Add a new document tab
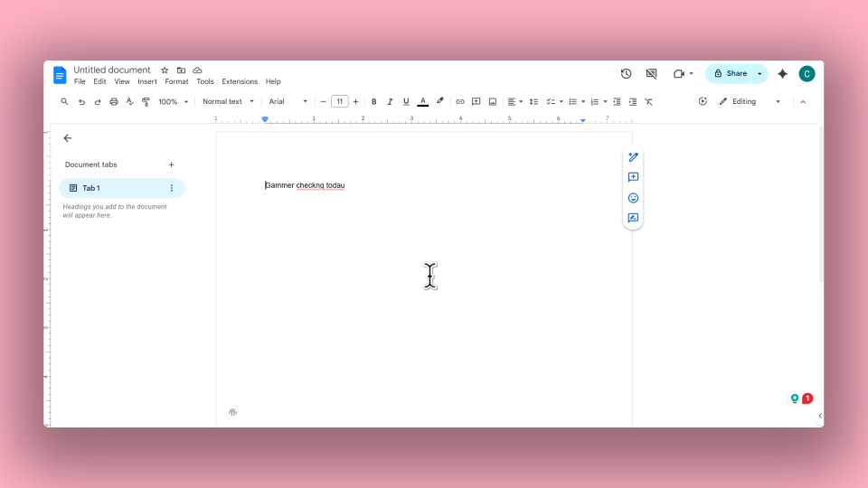The width and height of the screenshot is (868, 488). coord(171,164)
